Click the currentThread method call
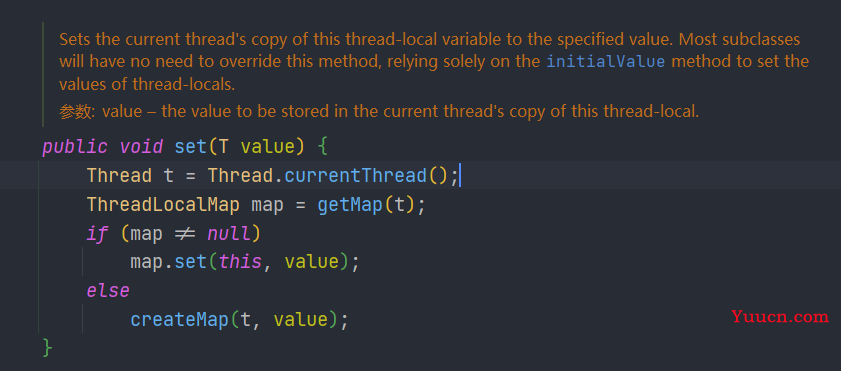Image resolution: width=841 pixels, height=371 pixels. 356,175
